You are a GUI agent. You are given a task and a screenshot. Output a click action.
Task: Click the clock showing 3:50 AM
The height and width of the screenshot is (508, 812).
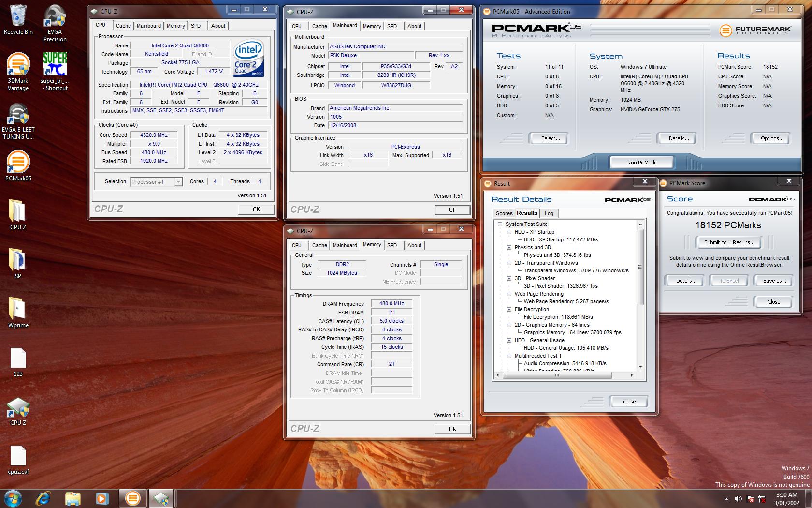[786, 495]
